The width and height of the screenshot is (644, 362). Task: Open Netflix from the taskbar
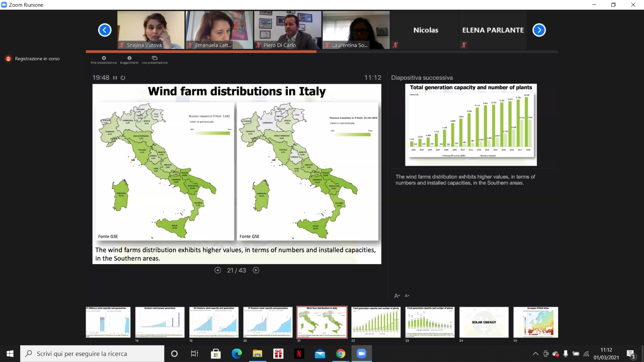point(299,354)
